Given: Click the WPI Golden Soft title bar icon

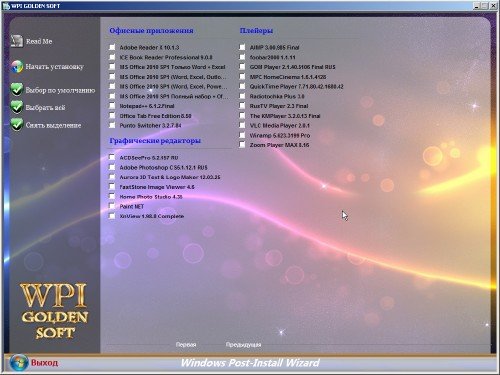Looking at the screenshot, I should tap(6, 6).
